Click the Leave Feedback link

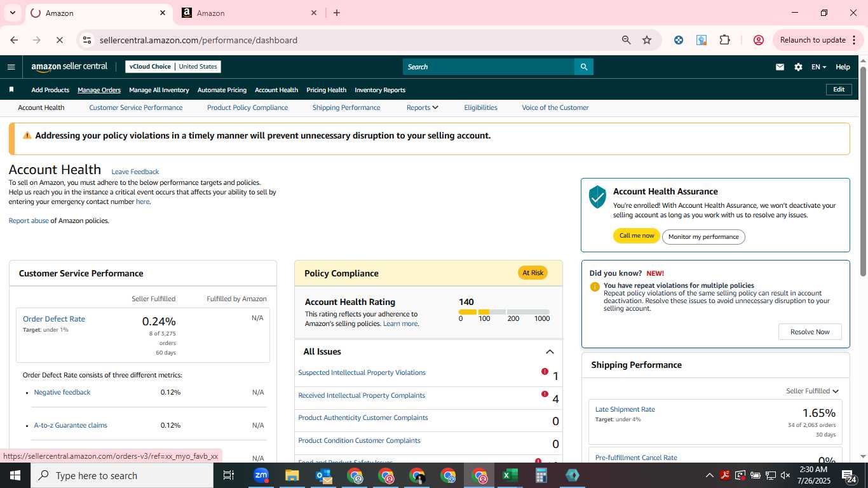(135, 172)
